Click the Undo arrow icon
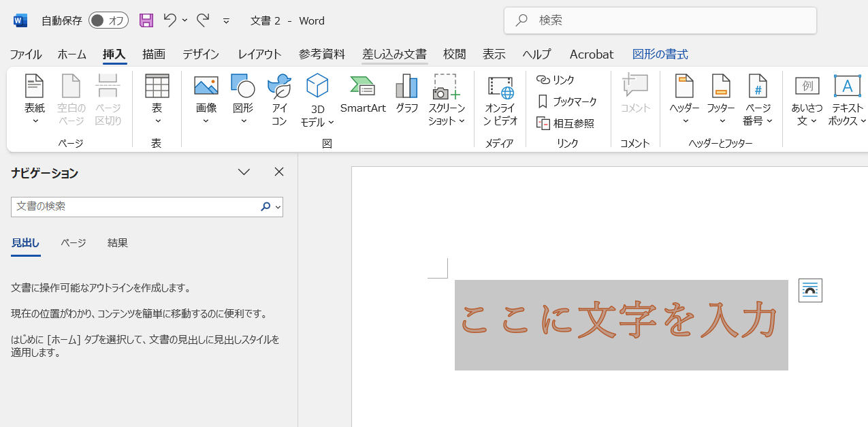This screenshot has height=427, width=868. tap(170, 20)
